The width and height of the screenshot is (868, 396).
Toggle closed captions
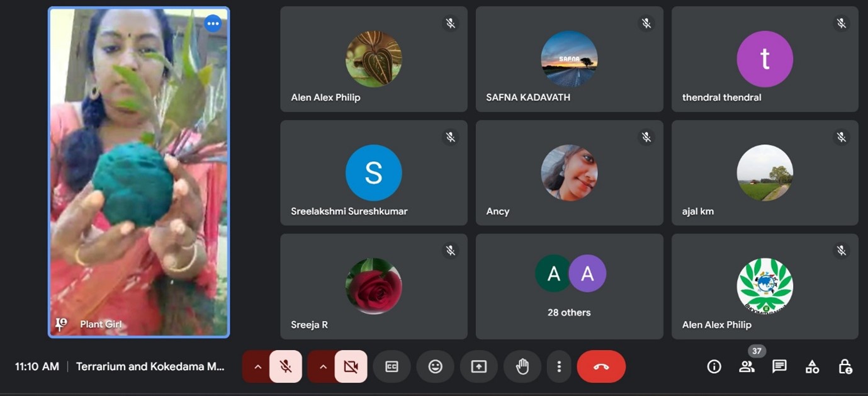392,366
